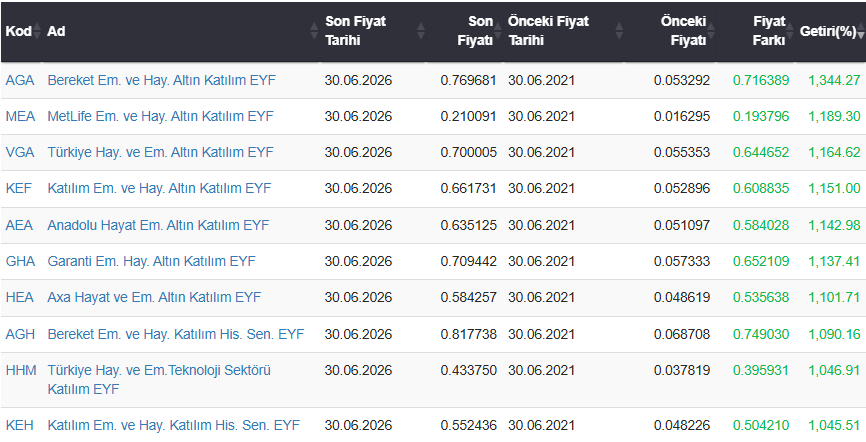The width and height of the screenshot is (866, 442).
Task: Select the 1,101.71 return value
Action: click(x=834, y=297)
